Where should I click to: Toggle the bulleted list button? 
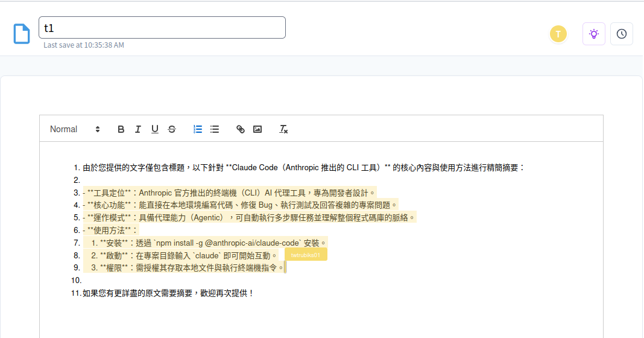215,129
